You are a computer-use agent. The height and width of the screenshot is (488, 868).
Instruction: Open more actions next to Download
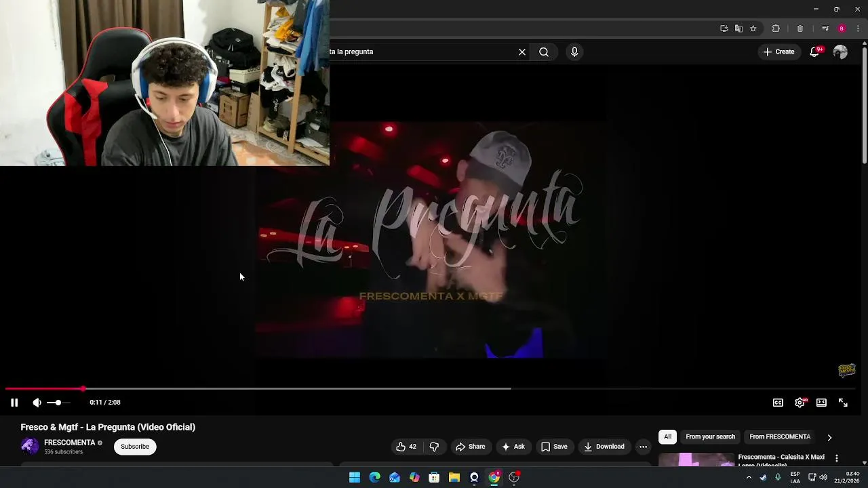(x=643, y=447)
